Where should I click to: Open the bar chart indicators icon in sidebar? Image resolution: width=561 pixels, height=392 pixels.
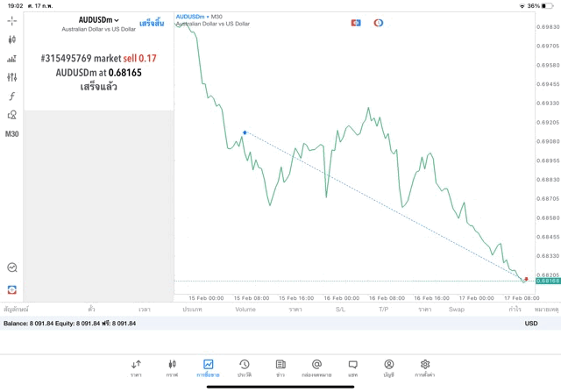[x=11, y=59]
